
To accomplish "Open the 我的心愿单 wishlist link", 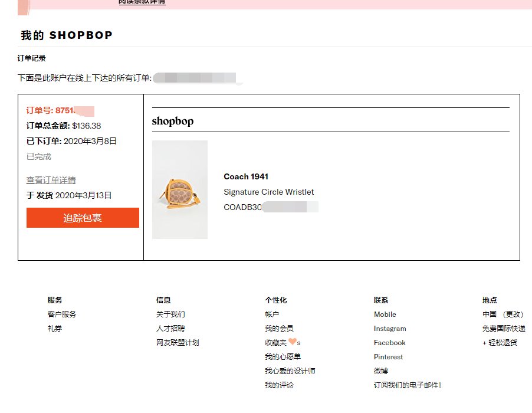I will point(283,357).
